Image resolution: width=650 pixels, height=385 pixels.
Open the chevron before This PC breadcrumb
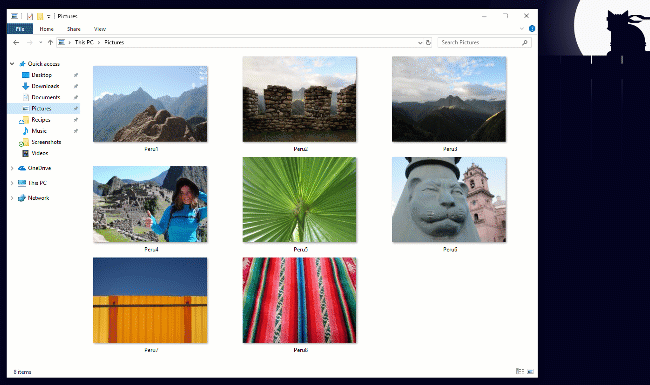pos(70,42)
